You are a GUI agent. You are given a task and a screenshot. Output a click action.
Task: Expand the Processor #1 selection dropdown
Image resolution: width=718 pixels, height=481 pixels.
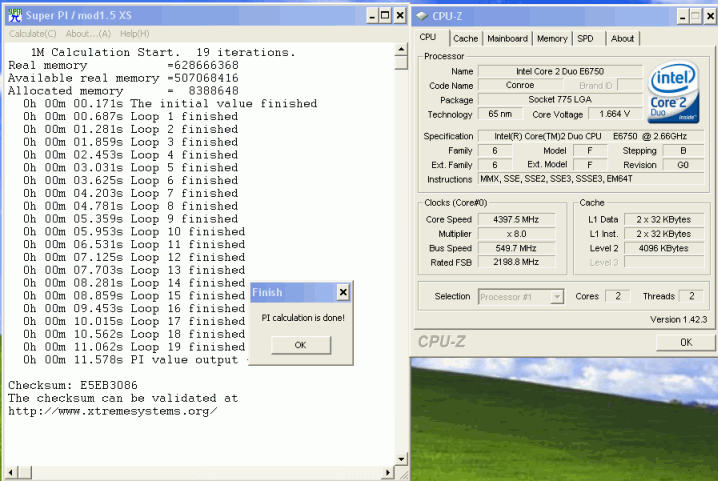(x=557, y=297)
